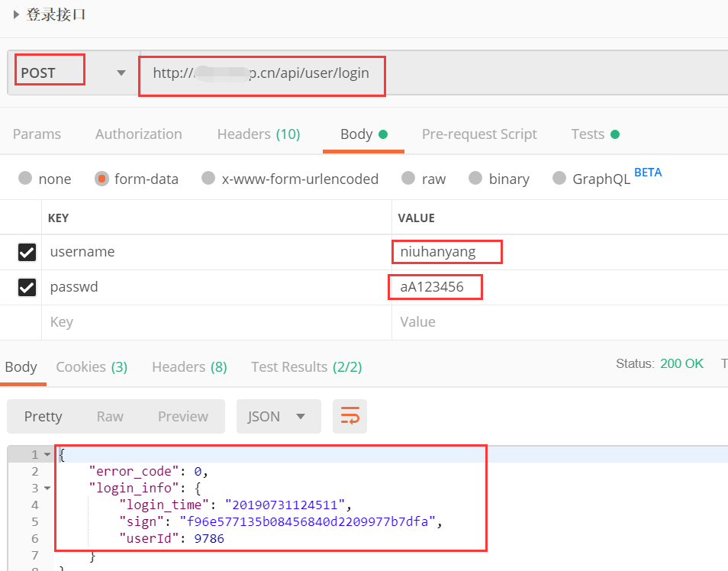Open the Headers (10) request tab

click(x=258, y=134)
